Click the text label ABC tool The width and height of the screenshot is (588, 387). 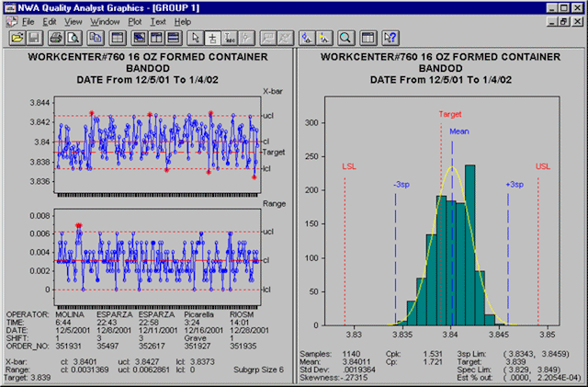coord(230,38)
